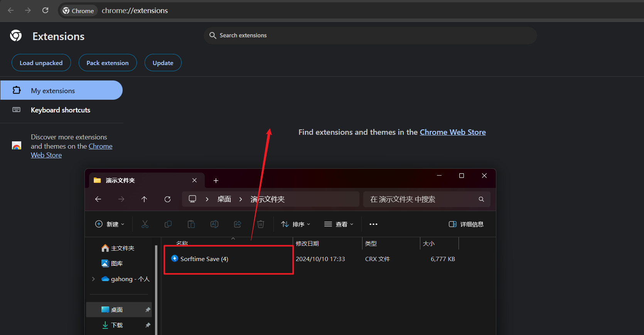Go forward in Chrome browser

(x=28, y=10)
